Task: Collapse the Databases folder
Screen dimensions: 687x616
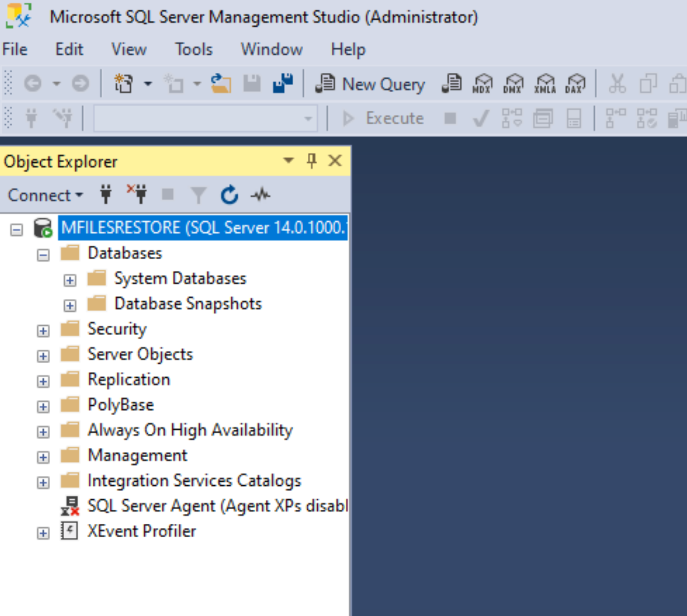Action: [x=43, y=255]
